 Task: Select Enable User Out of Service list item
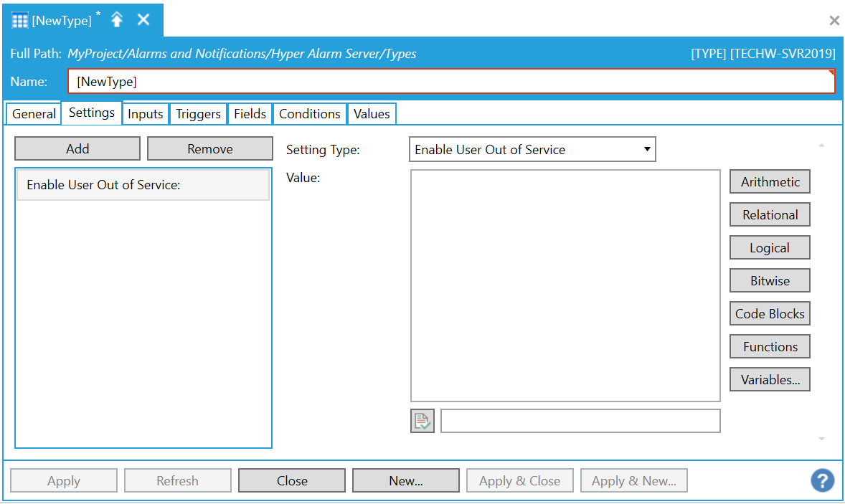pos(143,185)
